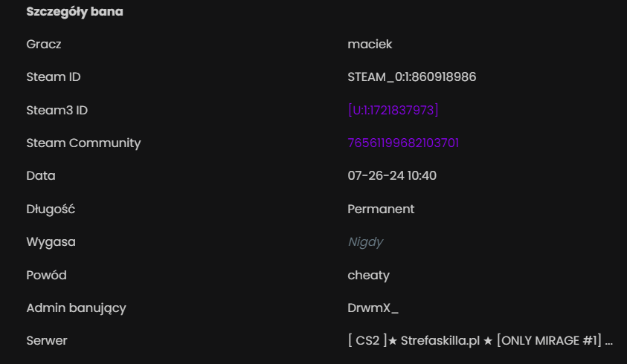Click the ban reason cheaty
Image resolution: width=627 pixels, height=364 pixels.
pos(368,275)
